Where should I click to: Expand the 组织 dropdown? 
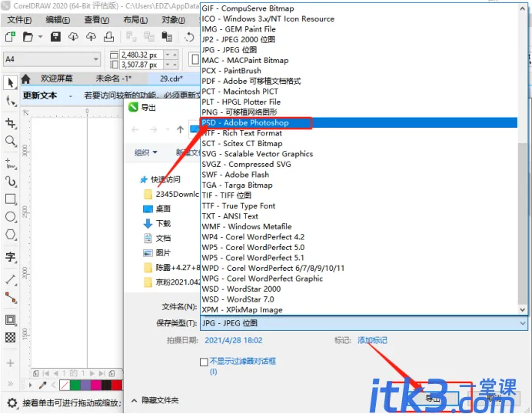click(146, 153)
